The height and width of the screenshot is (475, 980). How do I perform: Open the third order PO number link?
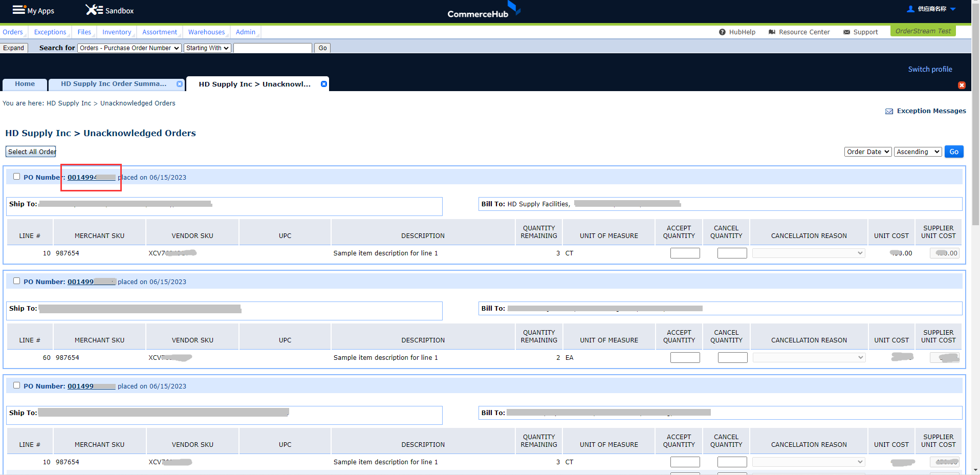[92, 386]
